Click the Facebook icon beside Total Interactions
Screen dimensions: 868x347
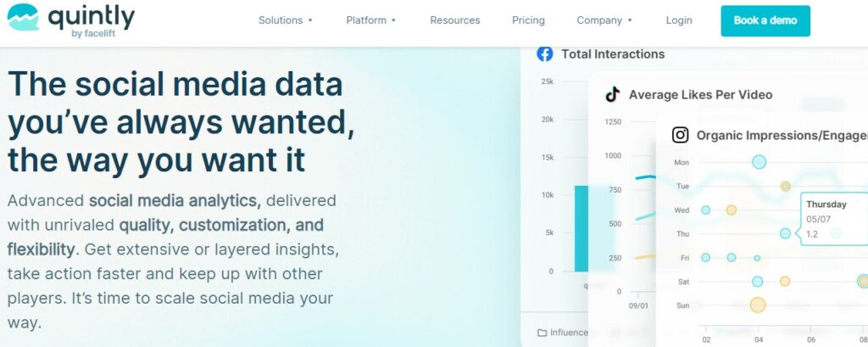(x=545, y=53)
